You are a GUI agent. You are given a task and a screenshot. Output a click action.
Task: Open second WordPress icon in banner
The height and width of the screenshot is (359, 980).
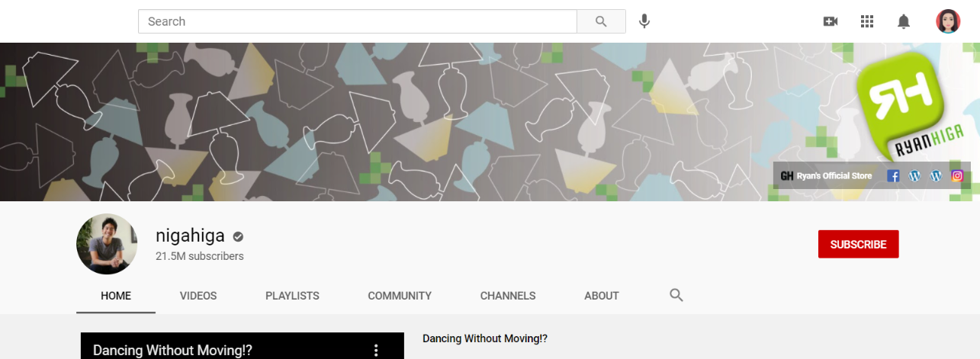pos(936,176)
